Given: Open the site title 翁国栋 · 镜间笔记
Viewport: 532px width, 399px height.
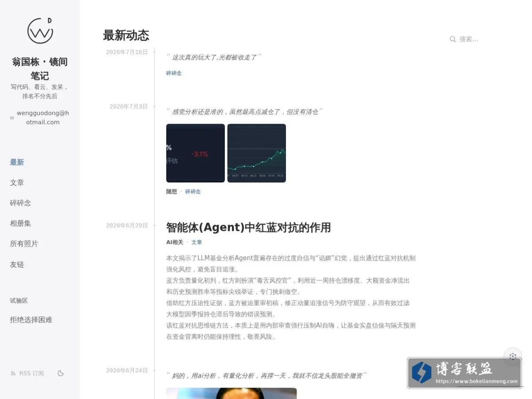Looking at the screenshot, I should point(40,69).
